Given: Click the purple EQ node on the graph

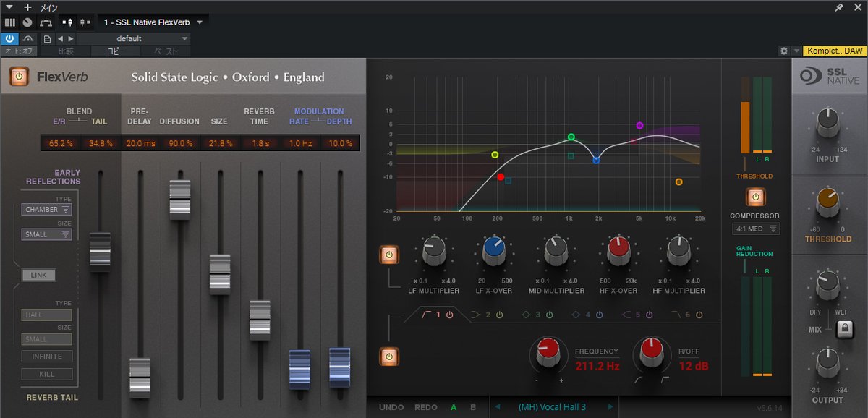Looking at the screenshot, I should pos(639,126).
